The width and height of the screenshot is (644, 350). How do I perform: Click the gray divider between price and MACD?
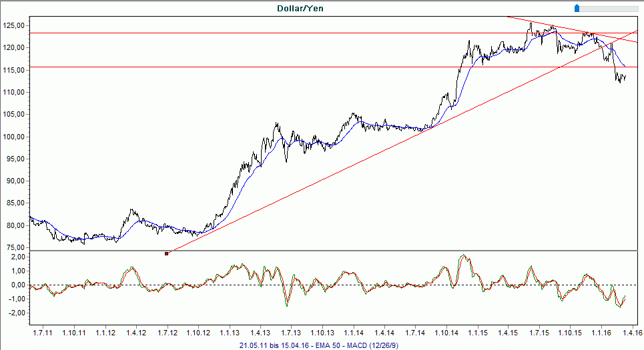click(334, 251)
